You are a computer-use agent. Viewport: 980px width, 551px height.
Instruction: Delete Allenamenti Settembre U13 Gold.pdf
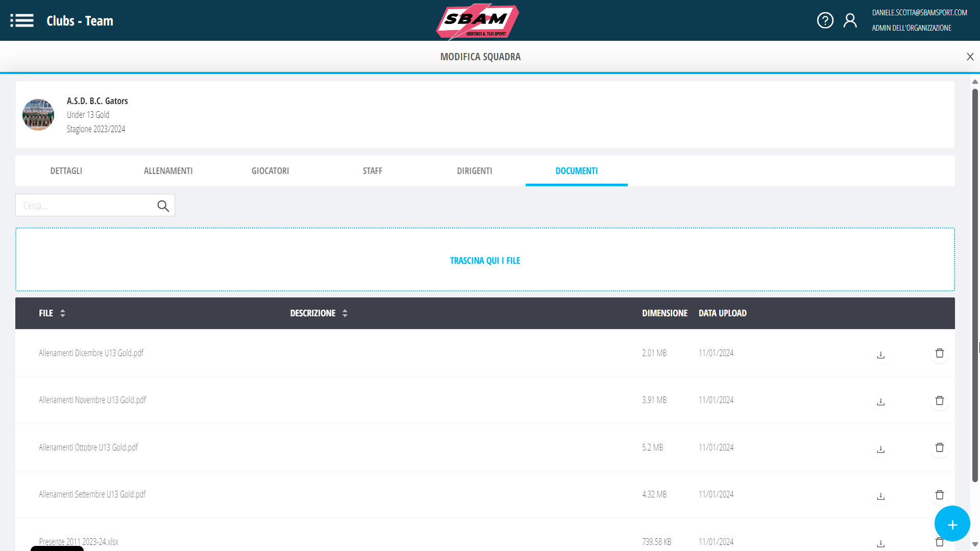939,495
